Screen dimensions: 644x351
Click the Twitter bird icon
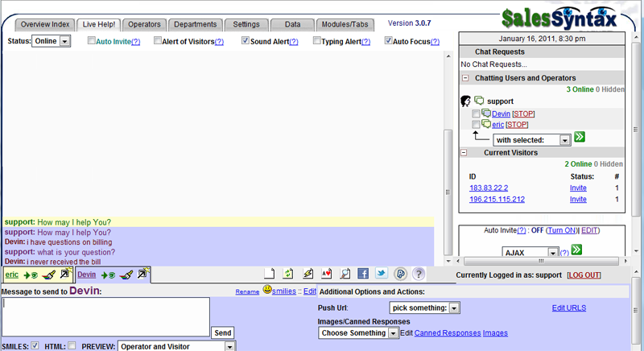382,274
